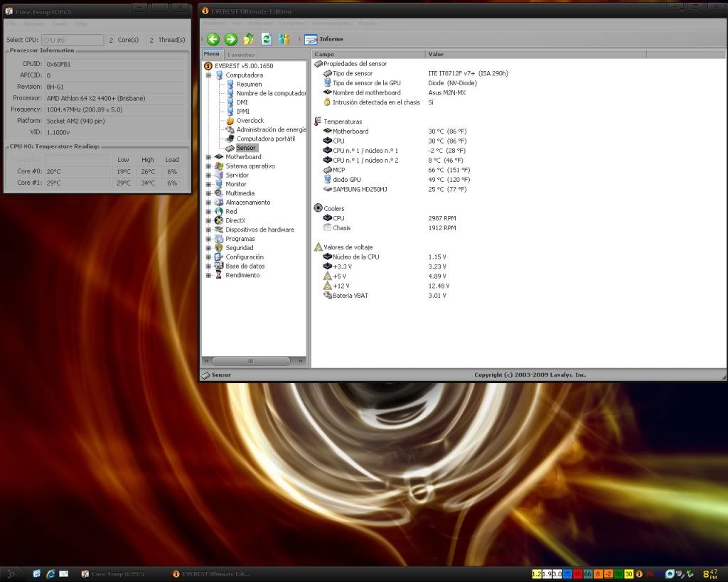Collapse the Computadora tree node
Viewport: 728px width, 582px height.
tap(209, 75)
